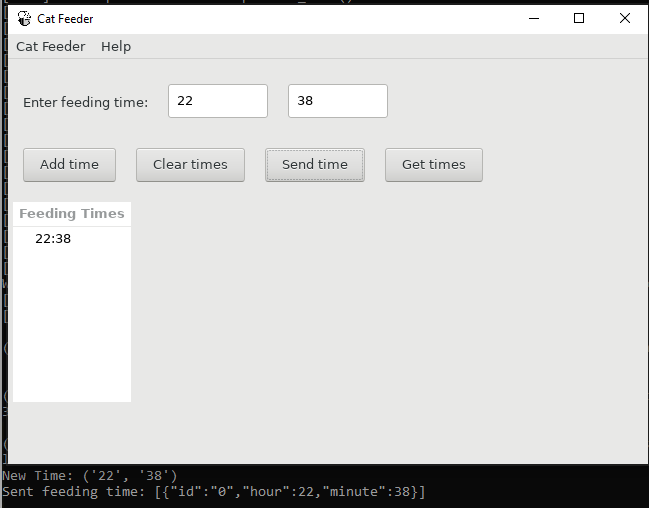The height and width of the screenshot is (508, 649).
Task: Open the Cat Feeder menu
Action: (x=50, y=46)
